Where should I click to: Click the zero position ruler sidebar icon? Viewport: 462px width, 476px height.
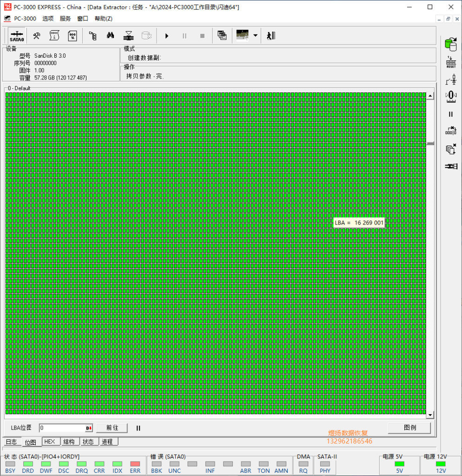pos(451,97)
